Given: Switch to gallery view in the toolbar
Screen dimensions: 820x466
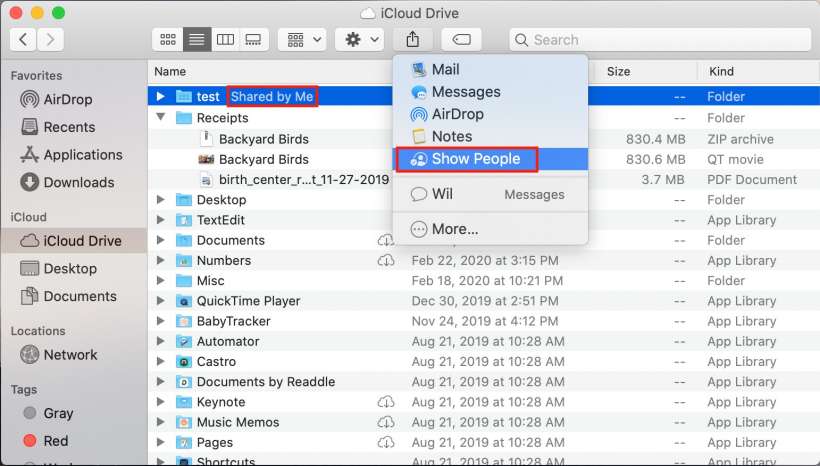Looking at the screenshot, I should click(254, 40).
